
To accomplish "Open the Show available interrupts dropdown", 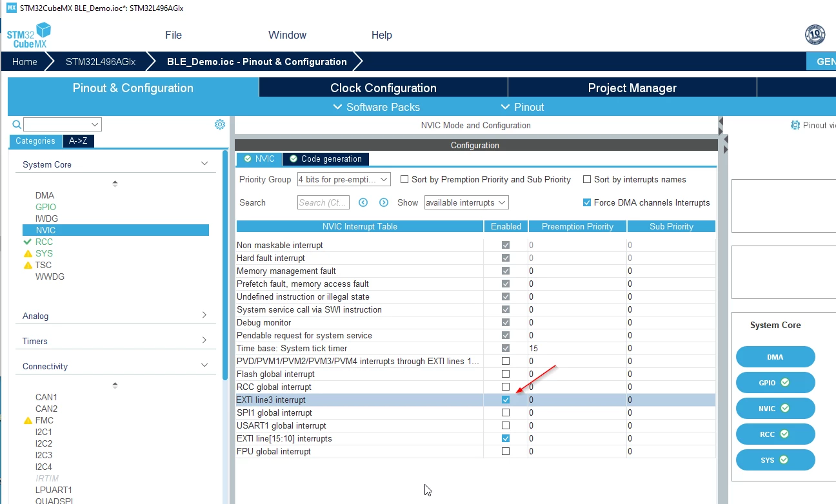I will [466, 202].
